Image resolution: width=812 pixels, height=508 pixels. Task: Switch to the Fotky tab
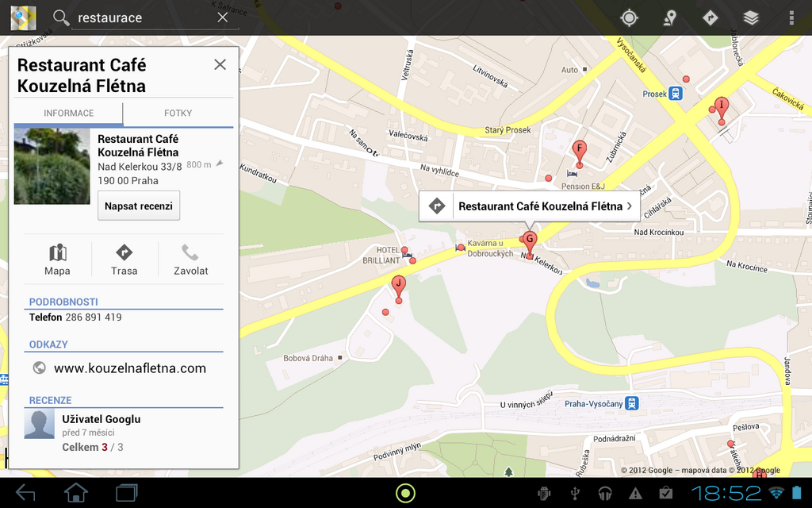(x=178, y=114)
